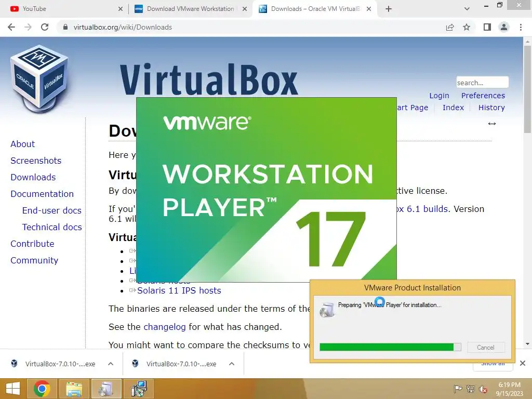This screenshot has height=399, width=532.
Task: Click the VMware Workstation Player 17 splash
Action: tap(267, 189)
